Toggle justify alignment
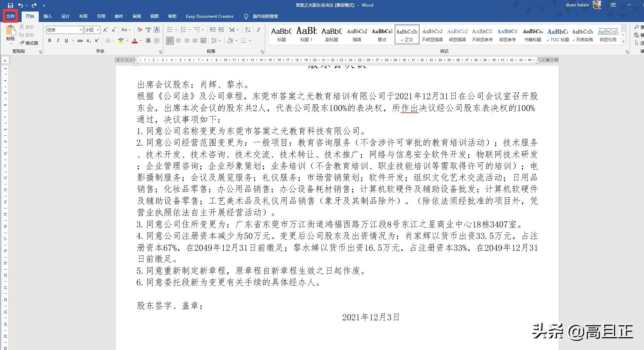The image size is (644, 350). (195, 41)
